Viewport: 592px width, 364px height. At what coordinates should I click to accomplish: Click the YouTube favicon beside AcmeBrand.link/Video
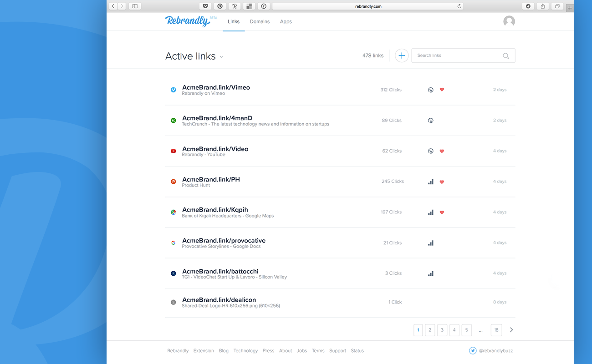(x=173, y=151)
